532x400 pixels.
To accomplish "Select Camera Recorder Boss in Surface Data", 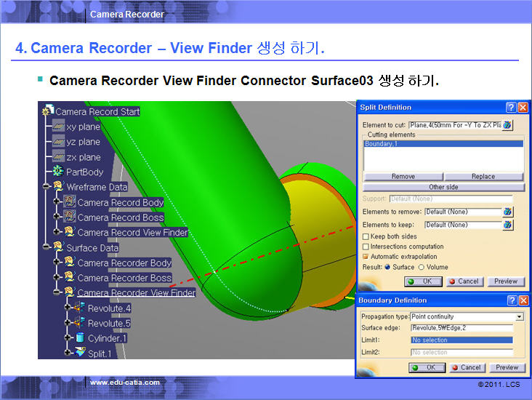I will click(x=124, y=278).
